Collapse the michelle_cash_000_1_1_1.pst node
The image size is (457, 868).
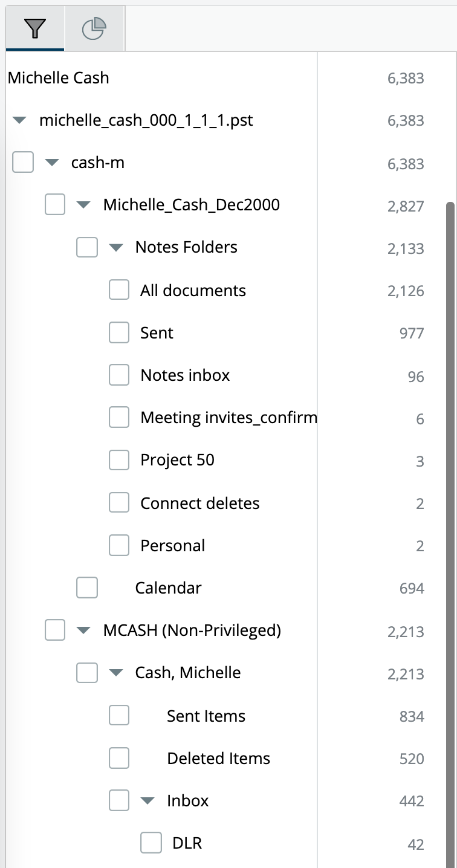[20, 120]
